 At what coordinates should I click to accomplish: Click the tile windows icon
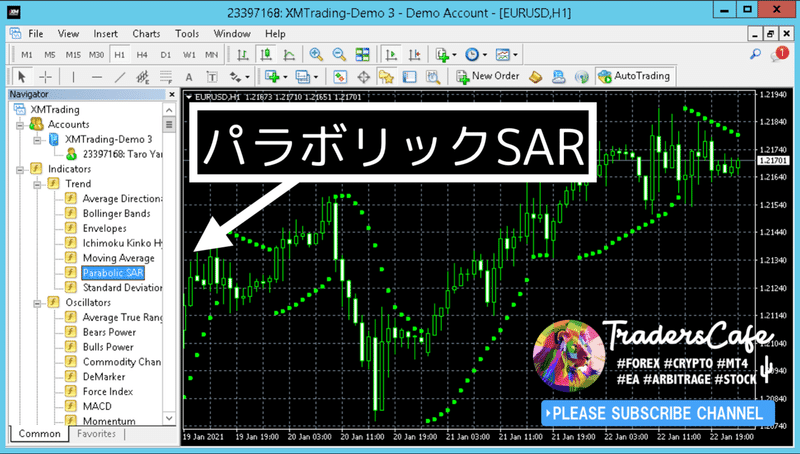pyautogui.click(x=362, y=55)
